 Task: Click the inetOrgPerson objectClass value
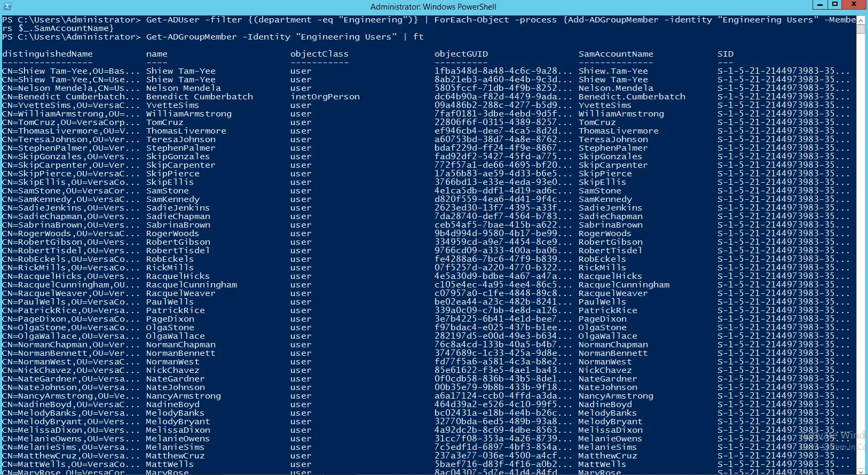tap(325, 97)
